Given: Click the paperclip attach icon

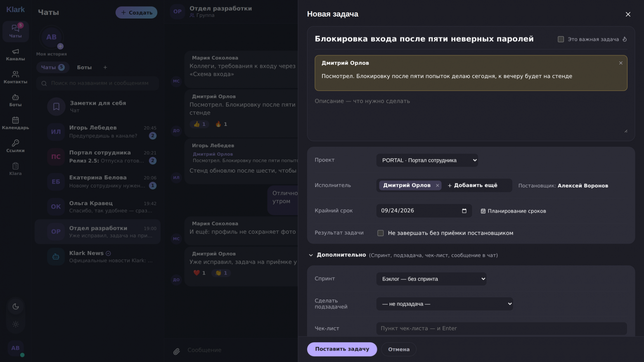Looking at the screenshot, I should click(176, 351).
